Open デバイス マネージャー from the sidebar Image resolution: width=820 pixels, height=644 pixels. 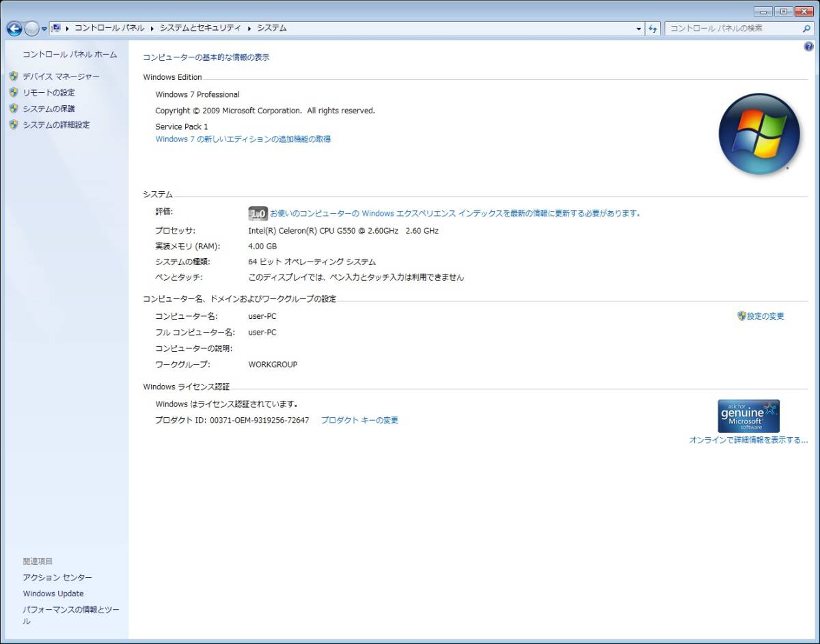(61, 76)
